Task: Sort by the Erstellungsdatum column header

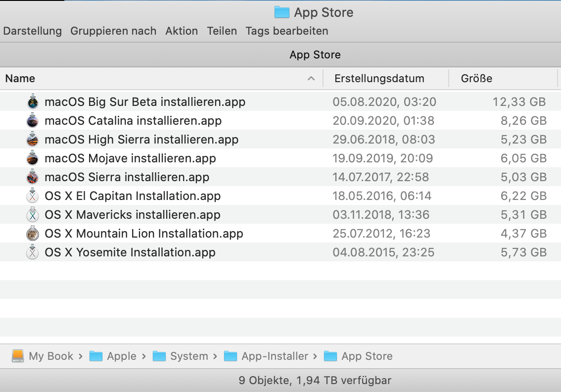Action: [379, 78]
